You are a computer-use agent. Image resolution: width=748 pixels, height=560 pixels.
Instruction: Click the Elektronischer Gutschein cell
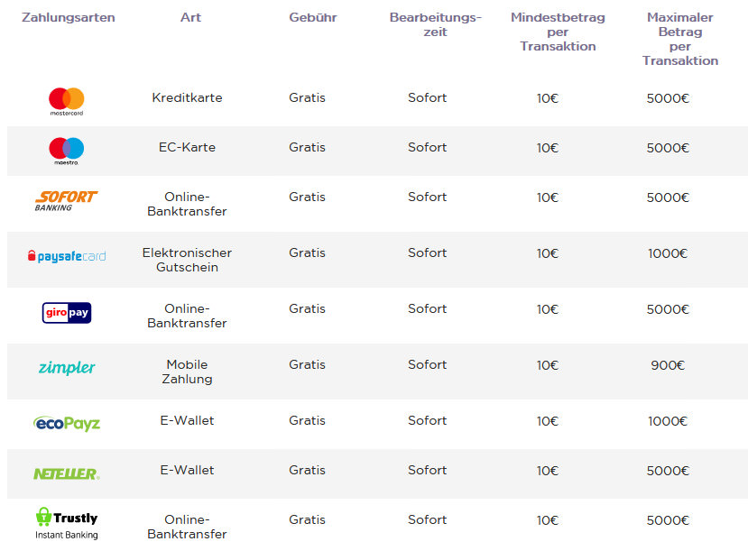click(x=187, y=260)
